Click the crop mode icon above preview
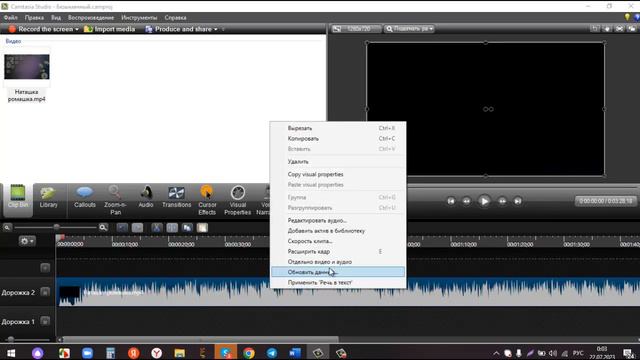Image resolution: width=640 pixels, height=360 pixels. coord(595,29)
